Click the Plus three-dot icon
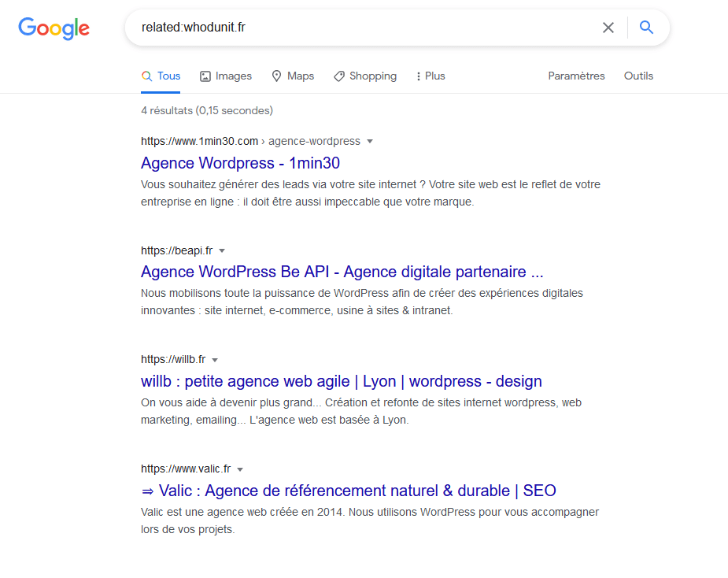 point(419,76)
